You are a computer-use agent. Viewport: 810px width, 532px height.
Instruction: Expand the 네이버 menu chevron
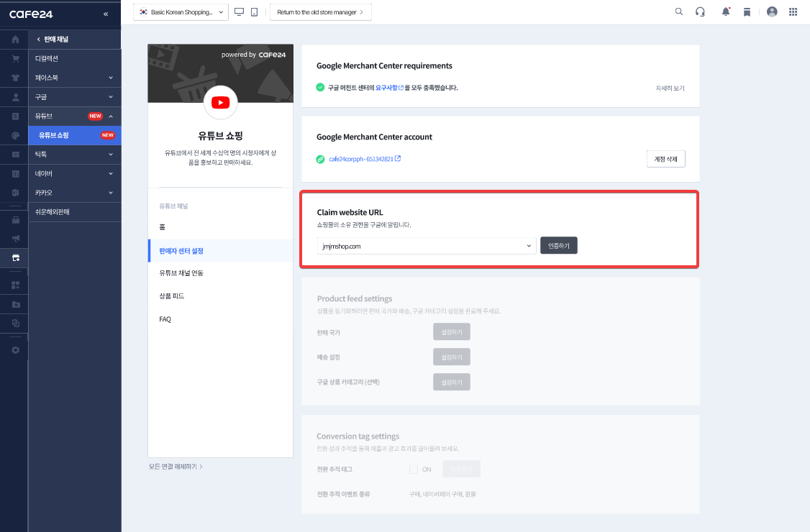tap(111, 173)
